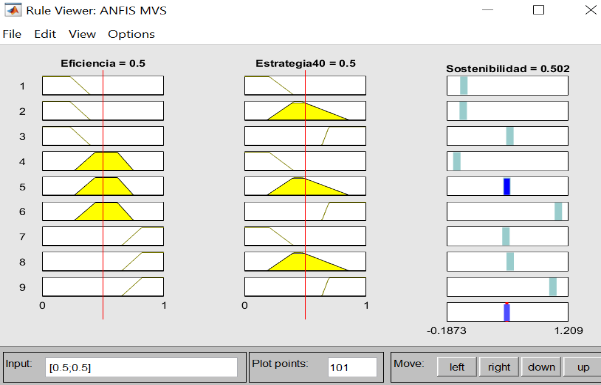Open the View menu
Image resolution: width=601 pixels, height=385 pixels.
[82, 34]
